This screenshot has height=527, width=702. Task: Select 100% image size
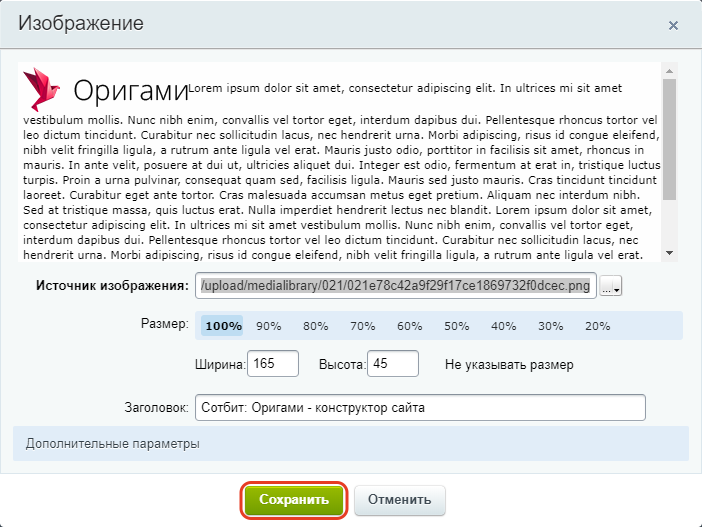click(222, 326)
